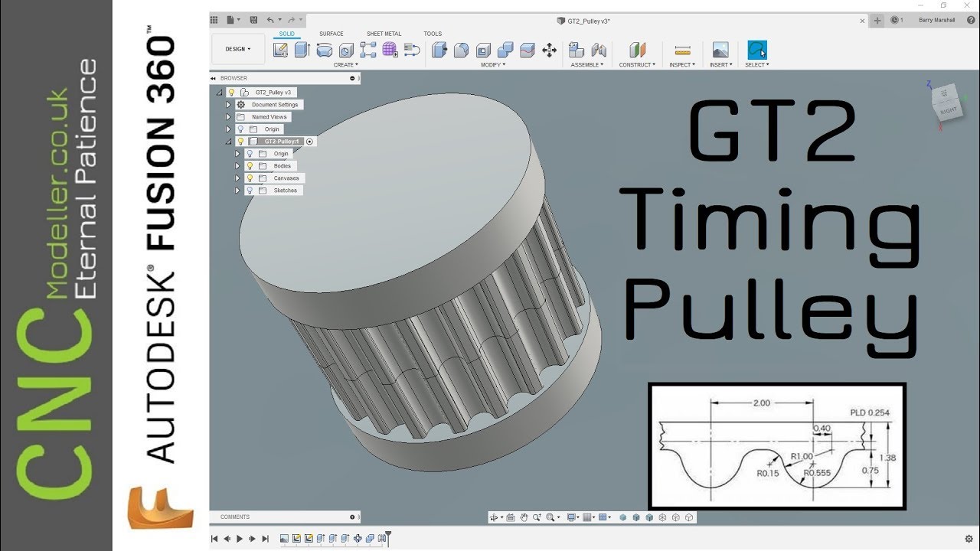
Task: Click the Measure ruler icon
Action: 682,50
